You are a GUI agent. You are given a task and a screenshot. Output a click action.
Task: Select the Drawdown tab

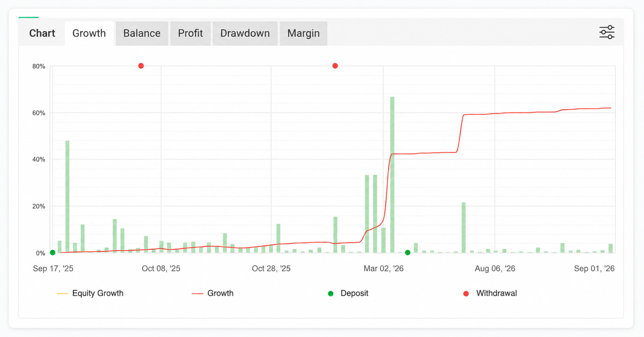245,33
